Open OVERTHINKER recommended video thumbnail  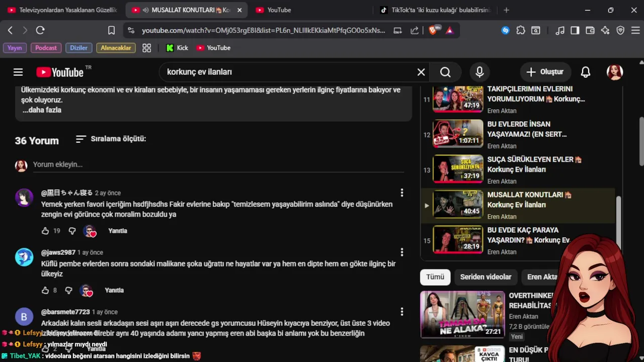click(x=462, y=314)
